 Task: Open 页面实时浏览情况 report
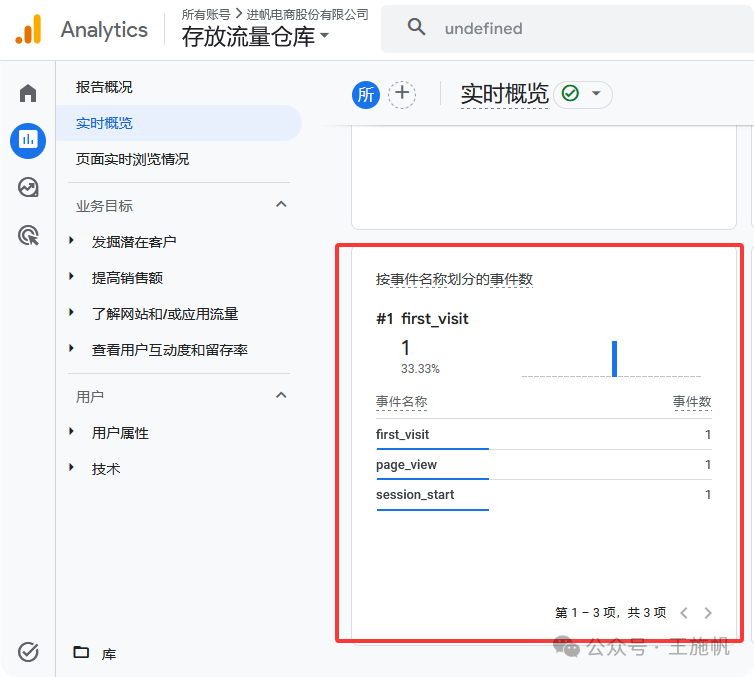[132, 159]
